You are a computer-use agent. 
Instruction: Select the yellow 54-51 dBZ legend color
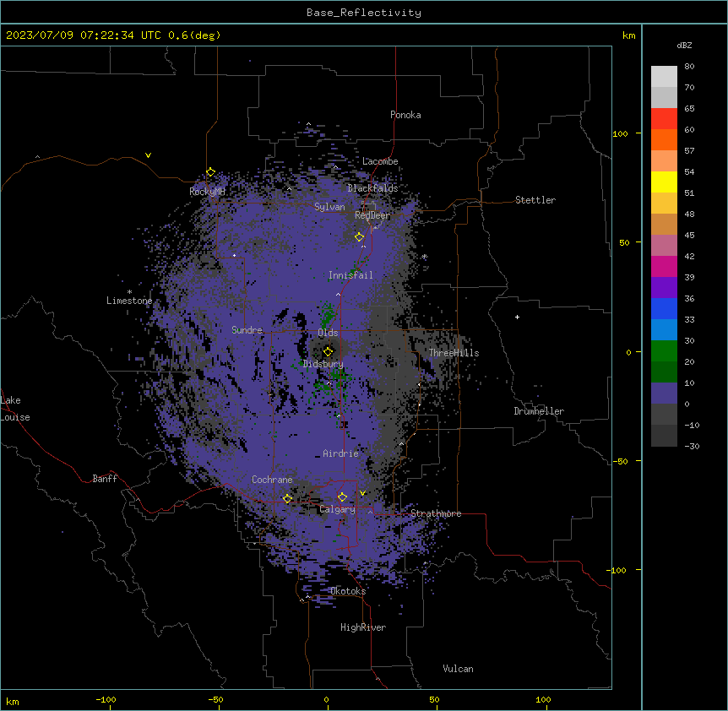point(664,182)
